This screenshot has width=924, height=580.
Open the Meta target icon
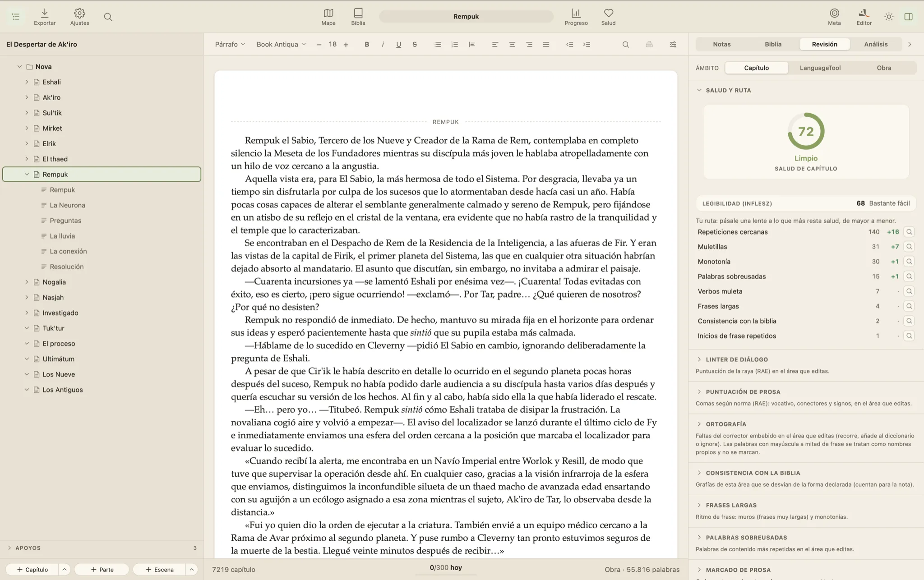coord(834,17)
